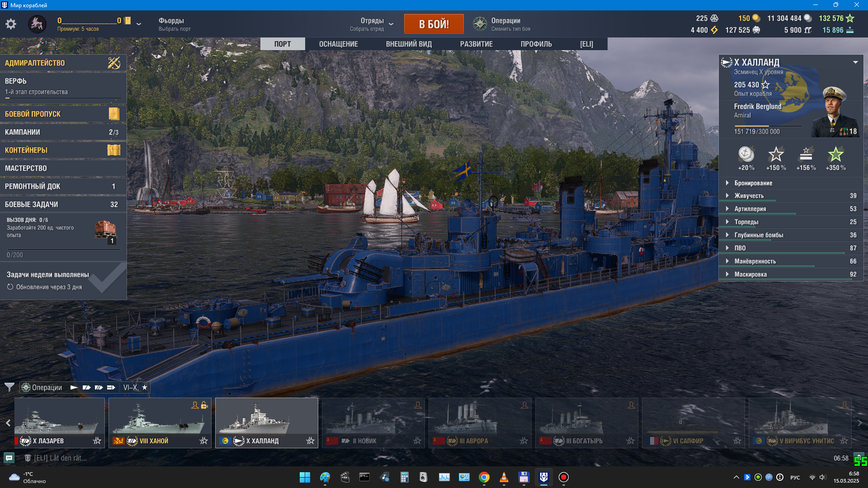Open credits balance silver coin icon
The height and width of the screenshot is (488, 868).
tap(808, 18)
